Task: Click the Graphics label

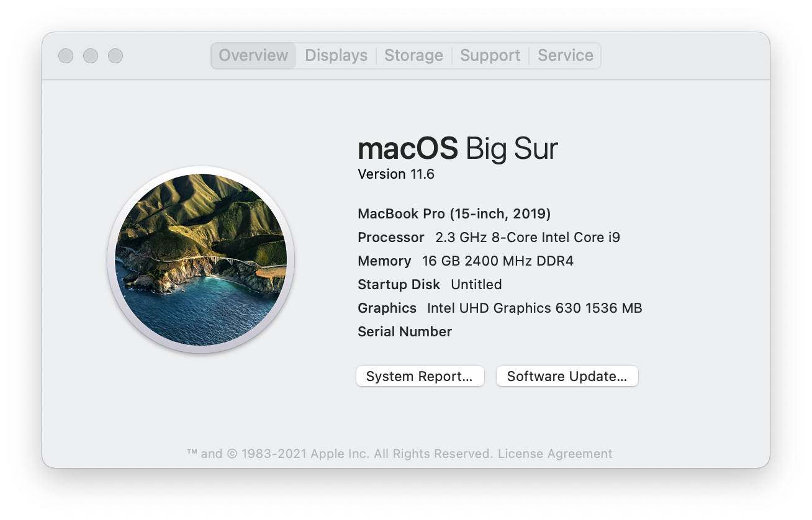Action: click(387, 308)
